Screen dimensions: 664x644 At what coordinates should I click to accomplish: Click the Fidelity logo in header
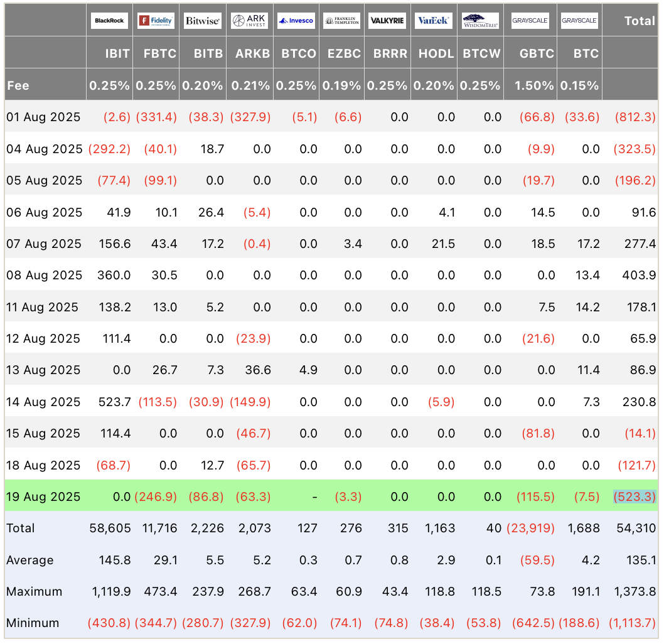(x=156, y=21)
